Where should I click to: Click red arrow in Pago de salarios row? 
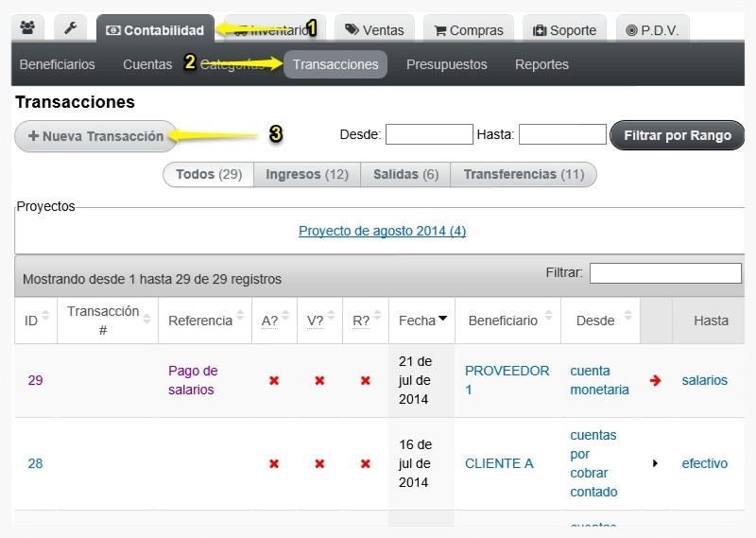coord(655,381)
